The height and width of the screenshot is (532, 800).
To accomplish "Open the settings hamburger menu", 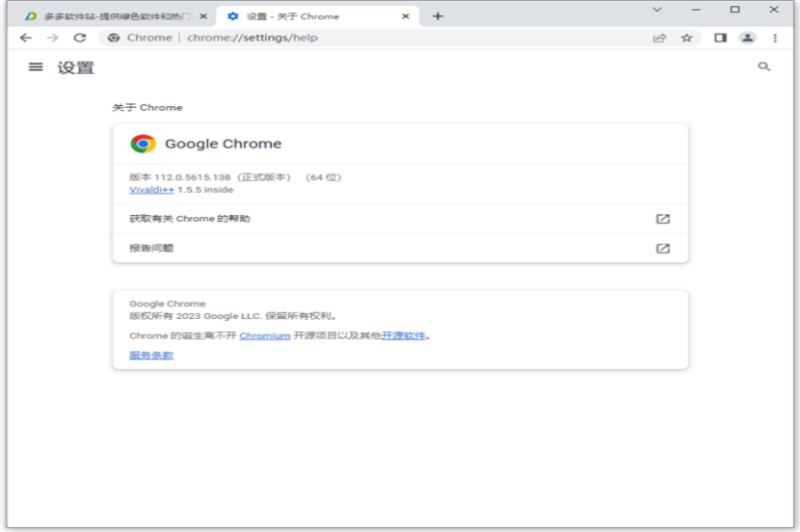I will click(x=36, y=67).
